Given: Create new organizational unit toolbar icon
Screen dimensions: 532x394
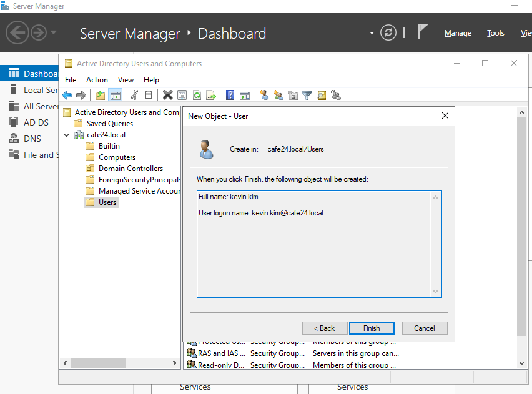Looking at the screenshot, I should (293, 96).
